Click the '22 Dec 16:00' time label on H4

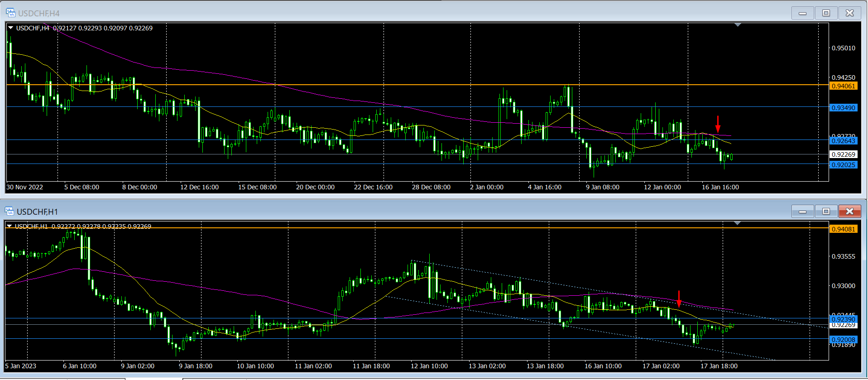coord(373,187)
